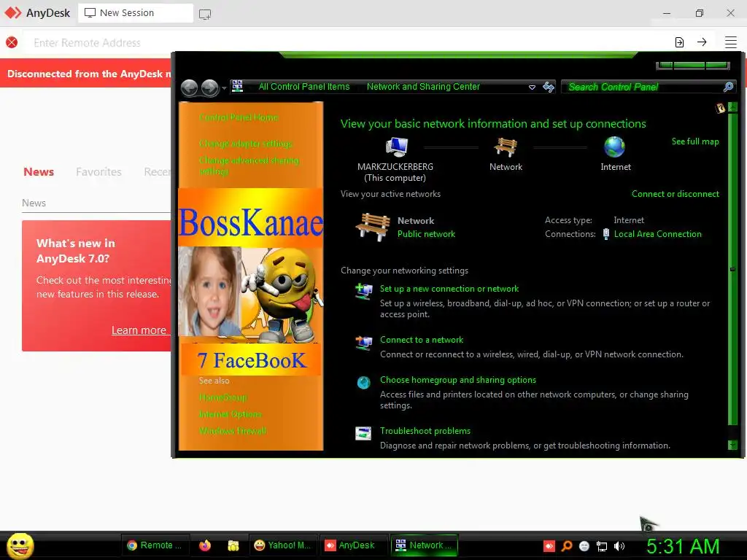The height and width of the screenshot is (560, 747).
Task: Refresh the Network and Sharing Center page
Action: (x=549, y=87)
